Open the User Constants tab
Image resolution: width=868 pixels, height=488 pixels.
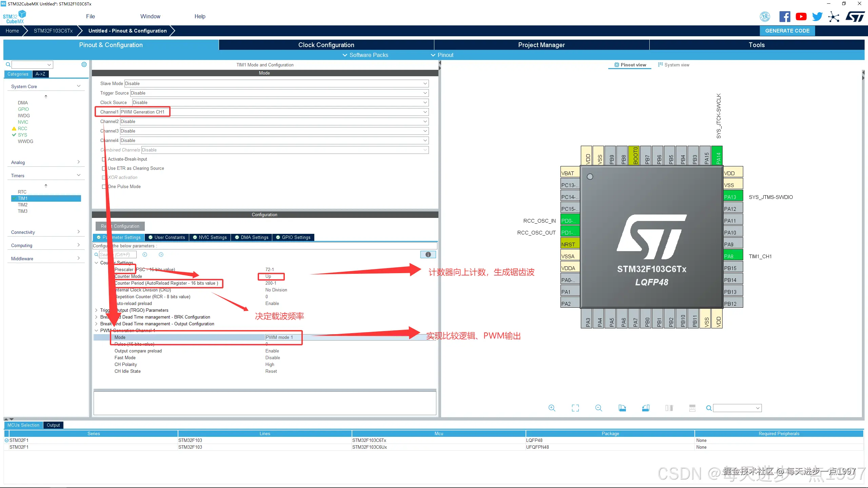pyautogui.click(x=167, y=237)
